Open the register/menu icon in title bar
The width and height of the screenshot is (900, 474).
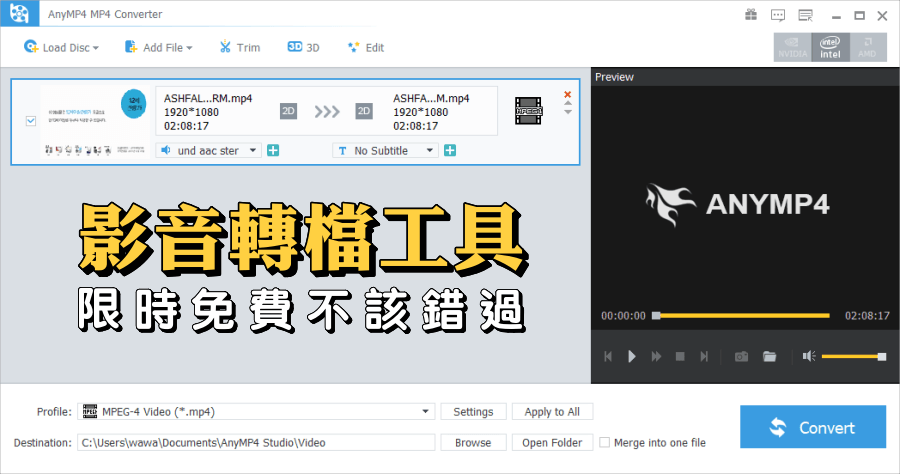[806, 15]
